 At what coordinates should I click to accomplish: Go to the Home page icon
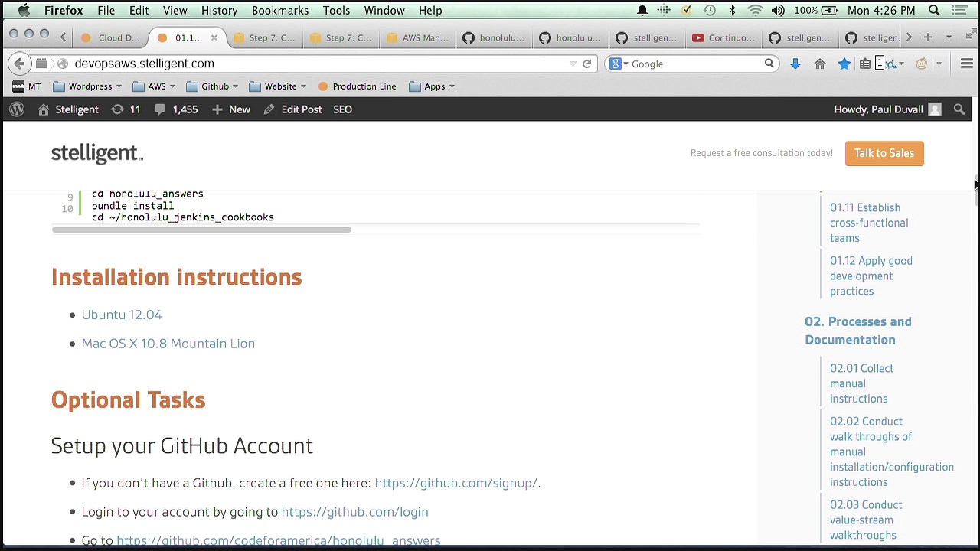[x=820, y=64]
